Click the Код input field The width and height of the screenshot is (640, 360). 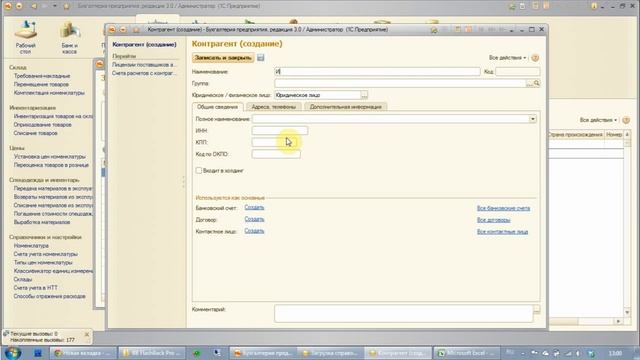(x=518, y=71)
